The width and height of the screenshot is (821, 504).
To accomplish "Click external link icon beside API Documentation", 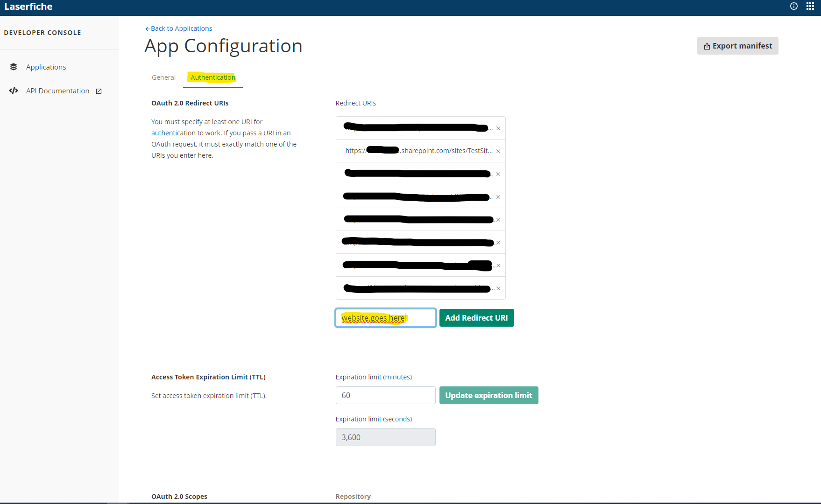I will pos(99,91).
